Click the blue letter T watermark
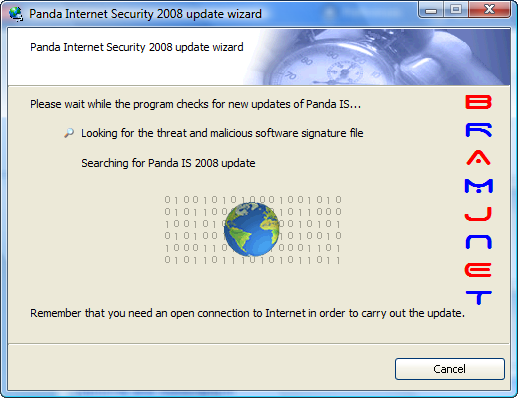 [479, 298]
